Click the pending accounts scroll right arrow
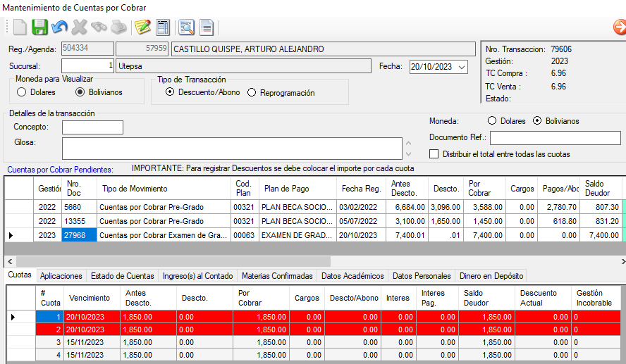This screenshot has width=626, height=364. pos(623,261)
